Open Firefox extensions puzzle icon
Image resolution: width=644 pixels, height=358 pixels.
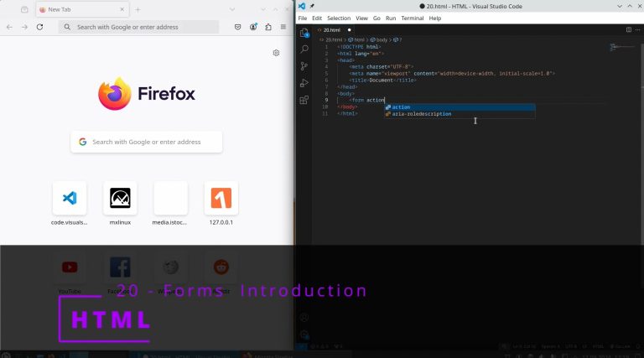[x=268, y=27]
